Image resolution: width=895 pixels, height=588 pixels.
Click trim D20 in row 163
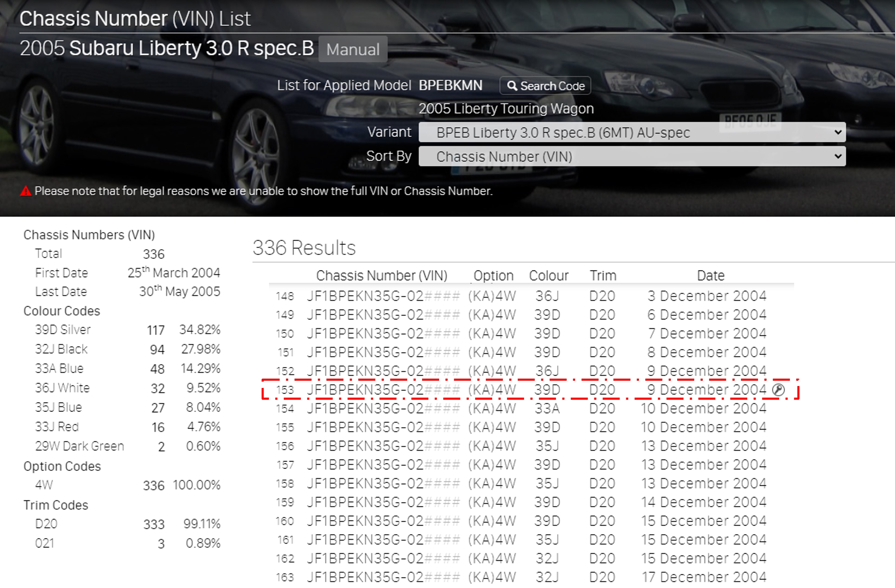coord(602,578)
